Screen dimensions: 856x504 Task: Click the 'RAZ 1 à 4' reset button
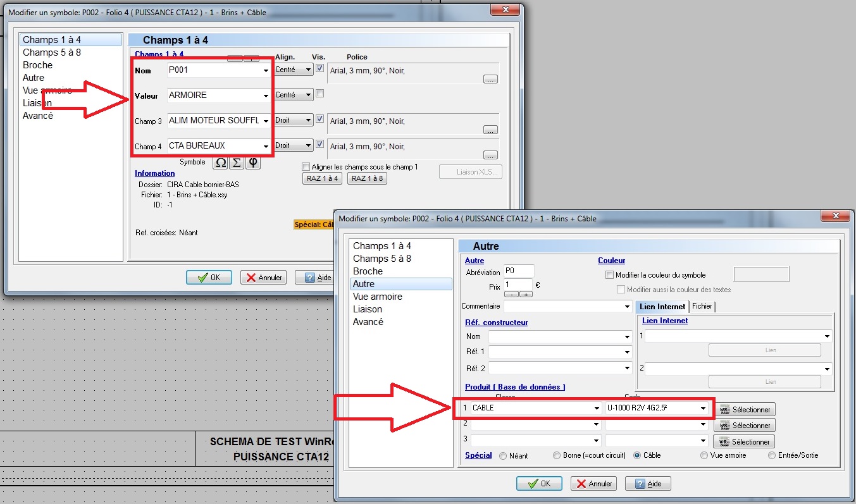point(323,178)
